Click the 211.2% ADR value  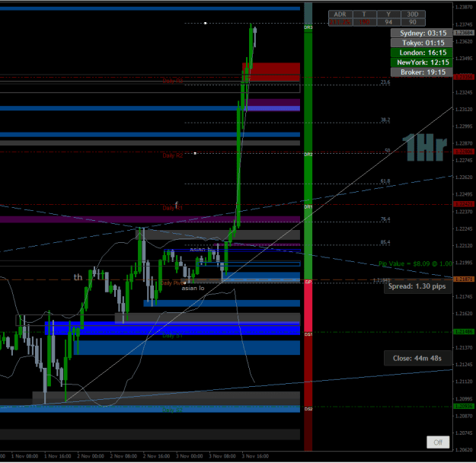pyautogui.click(x=340, y=22)
